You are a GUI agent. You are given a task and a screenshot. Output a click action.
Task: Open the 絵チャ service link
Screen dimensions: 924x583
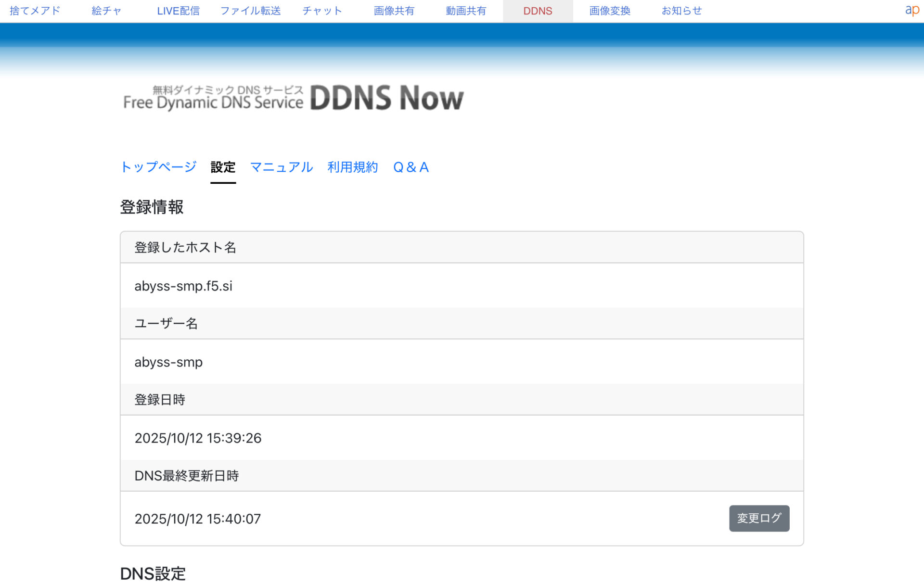click(106, 11)
